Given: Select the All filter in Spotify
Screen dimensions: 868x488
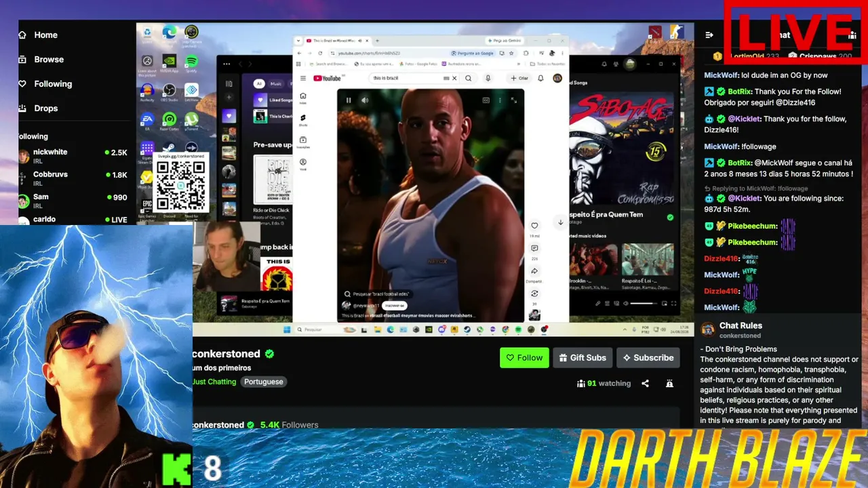Looking at the screenshot, I should pyautogui.click(x=258, y=84).
